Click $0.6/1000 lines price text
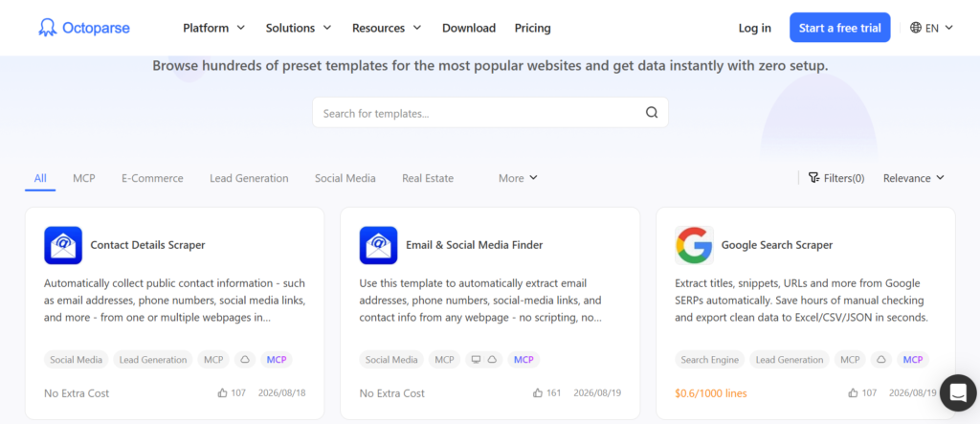Viewport: 980px width, 424px height. (x=711, y=393)
